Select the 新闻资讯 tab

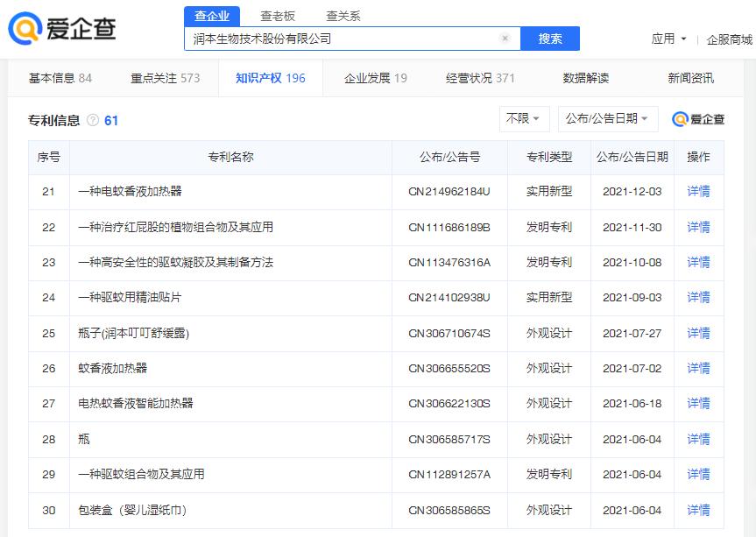pos(690,78)
